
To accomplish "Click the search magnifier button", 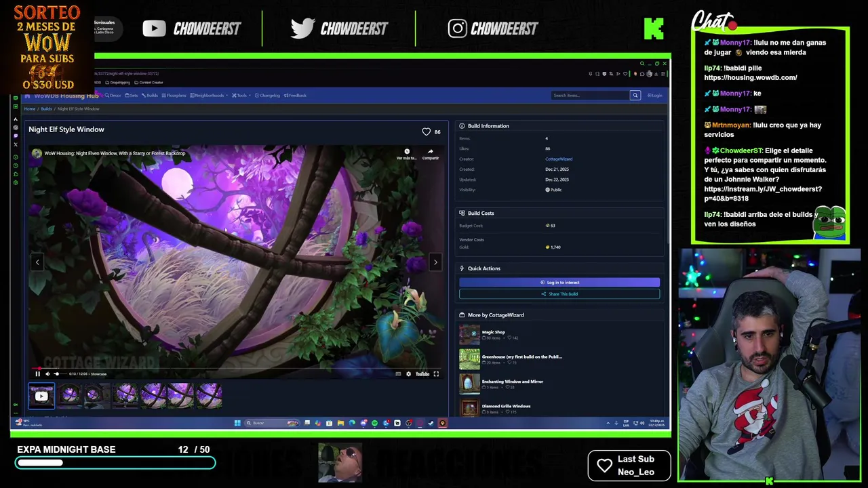I will 635,96.
